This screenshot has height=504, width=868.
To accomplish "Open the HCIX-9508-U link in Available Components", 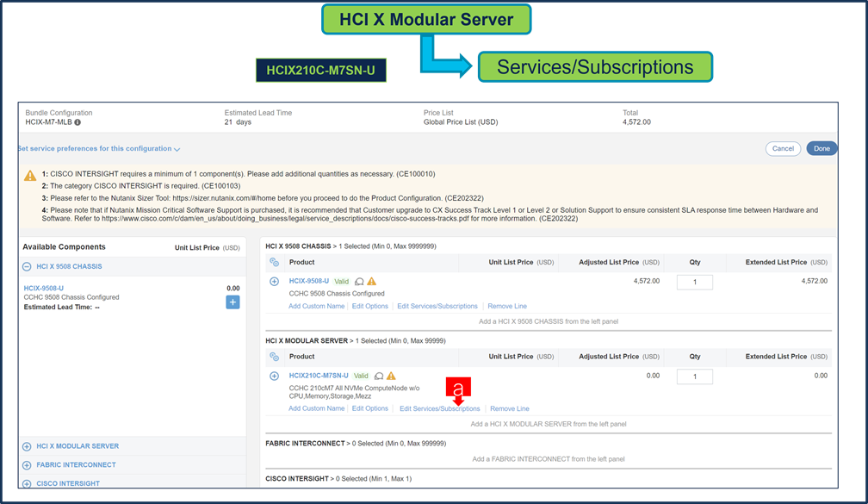I will [44, 288].
